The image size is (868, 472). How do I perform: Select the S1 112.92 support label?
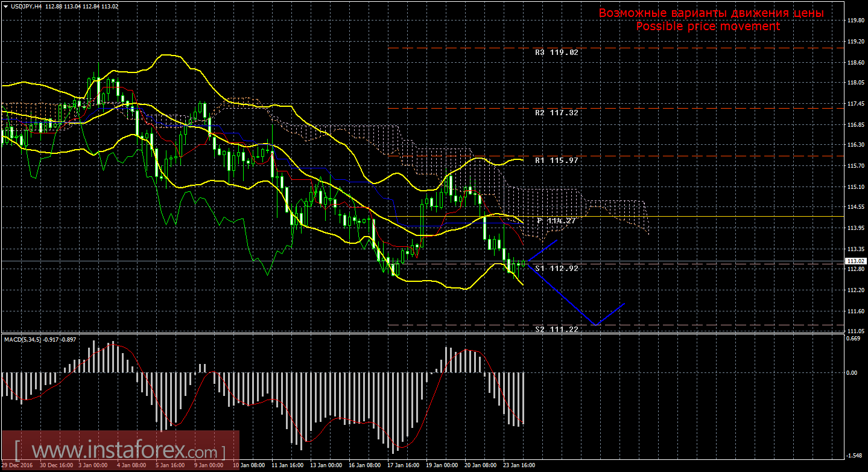556,268
